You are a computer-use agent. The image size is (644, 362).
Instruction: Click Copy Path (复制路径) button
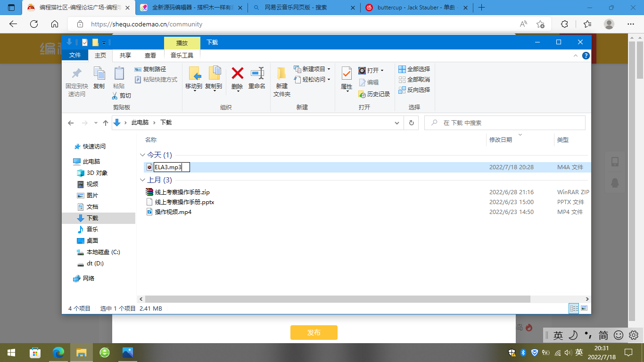click(x=150, y=69)
